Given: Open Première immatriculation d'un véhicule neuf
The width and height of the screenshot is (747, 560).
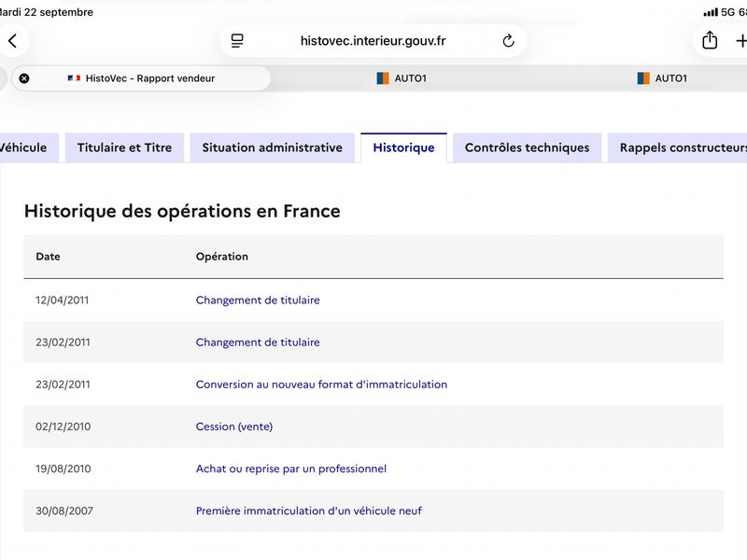Looking at the screenshot, I should coord(309,511).
